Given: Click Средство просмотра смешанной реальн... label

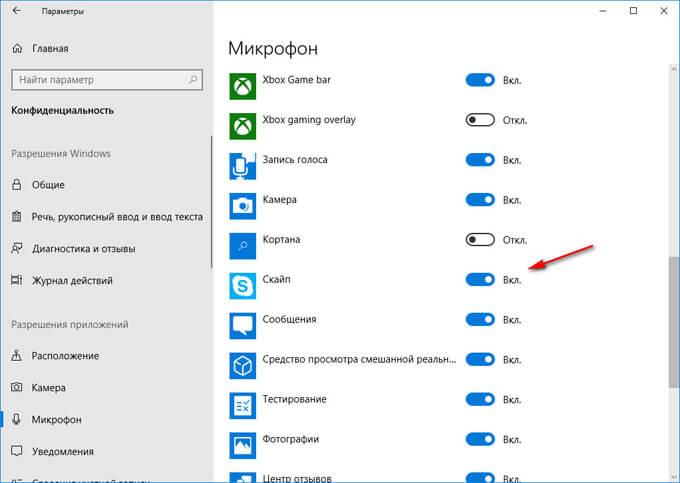Looking at the screenshot, I should click(x=360, y=359).
